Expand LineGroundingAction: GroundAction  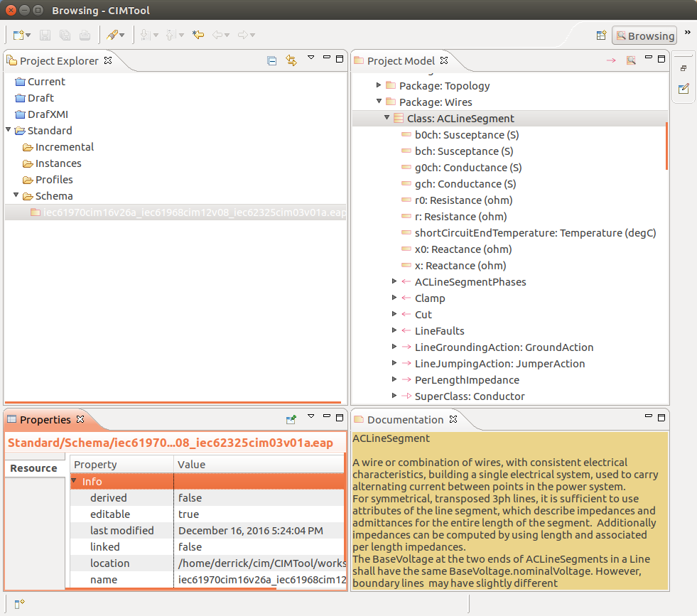click(394, 347)
